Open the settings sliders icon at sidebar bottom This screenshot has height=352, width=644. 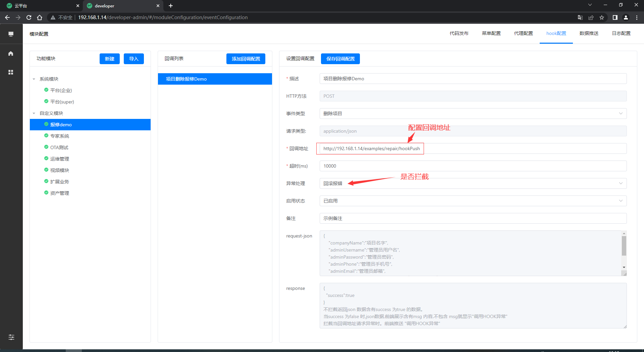tap(11, 337)
